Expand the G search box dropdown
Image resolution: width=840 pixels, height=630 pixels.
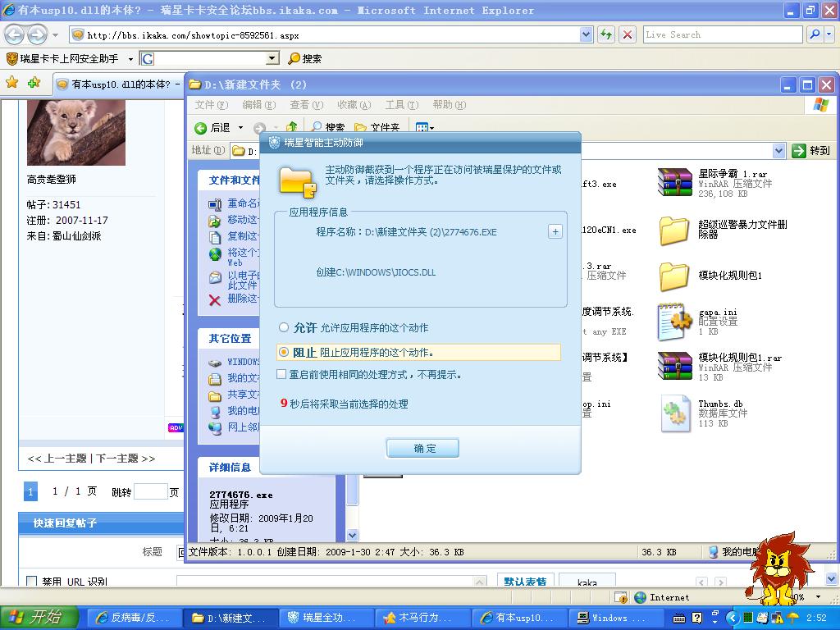[272, 58]
